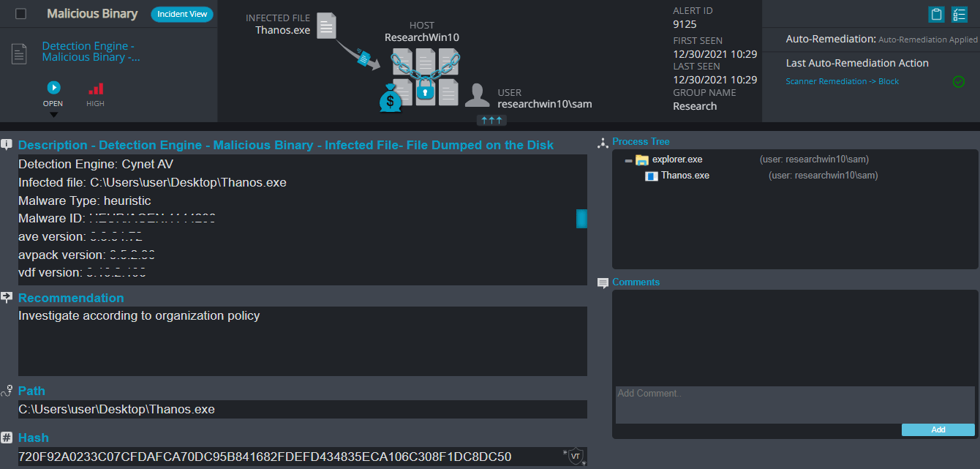Click the OPEN status play icon
Viewport: 980px width, 469px height.
coord(53,88)
